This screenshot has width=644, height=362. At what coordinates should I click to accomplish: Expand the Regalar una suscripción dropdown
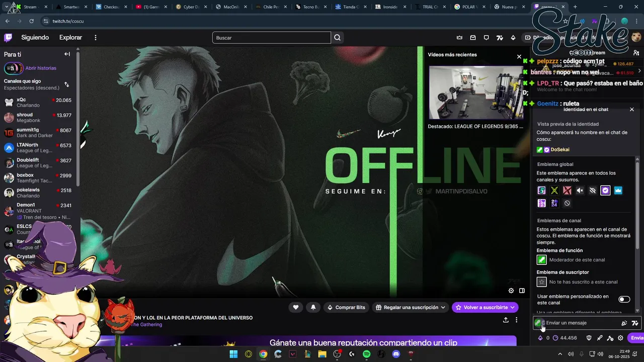click(x=411, y=307)
